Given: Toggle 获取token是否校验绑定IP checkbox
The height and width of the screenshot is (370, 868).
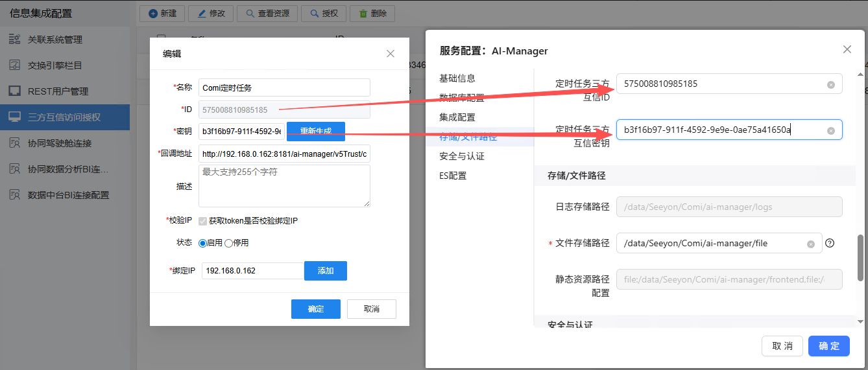Looking at the screenshot, I should pos(203,221).
